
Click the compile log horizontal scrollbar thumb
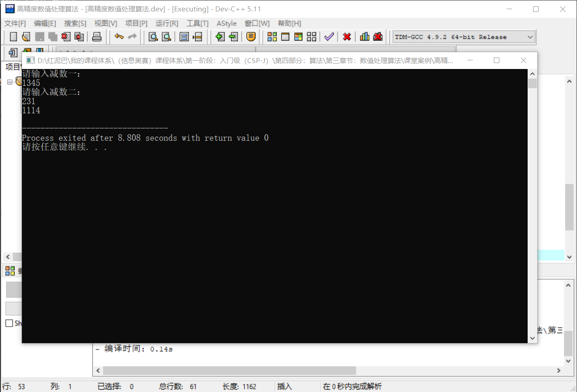[x=229, y=371]
